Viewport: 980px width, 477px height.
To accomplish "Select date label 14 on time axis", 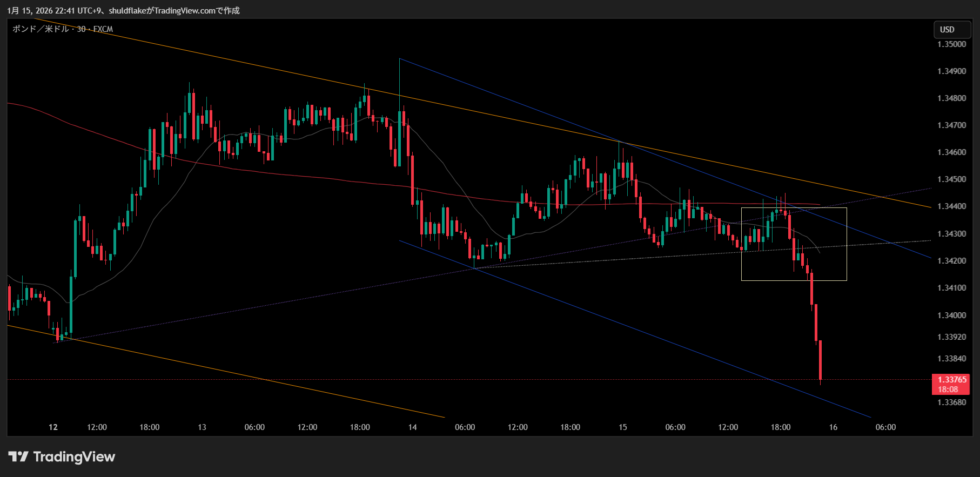I will [412, 427].
